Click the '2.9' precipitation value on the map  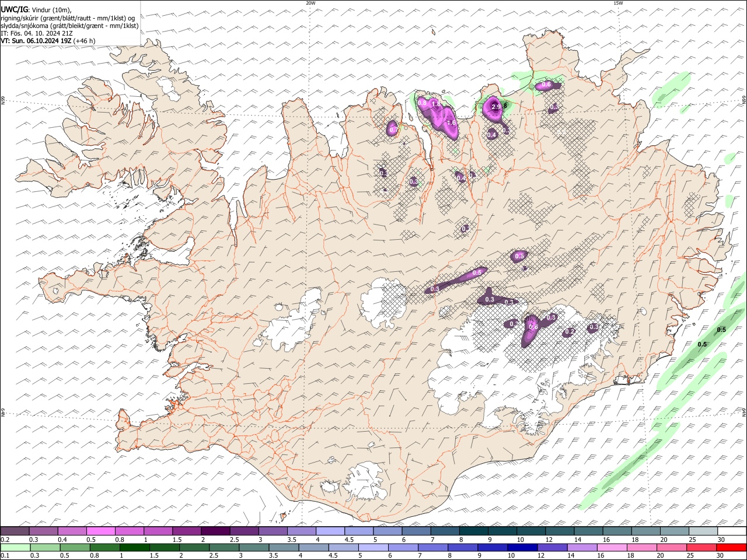coord(496,107)
